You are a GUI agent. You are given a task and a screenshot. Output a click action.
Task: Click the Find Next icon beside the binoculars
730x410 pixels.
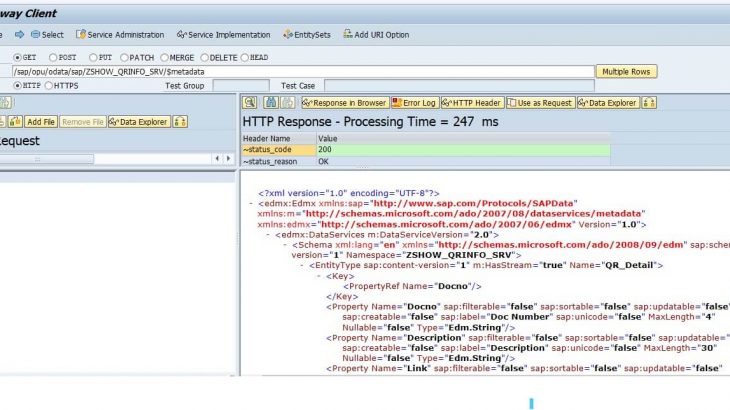coord(288,102)
